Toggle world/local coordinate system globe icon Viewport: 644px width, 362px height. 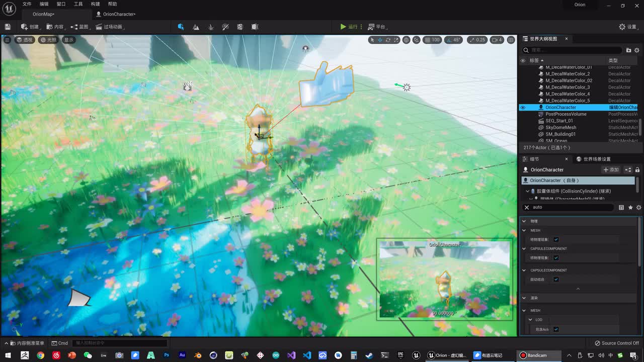[x=406, y=40]
